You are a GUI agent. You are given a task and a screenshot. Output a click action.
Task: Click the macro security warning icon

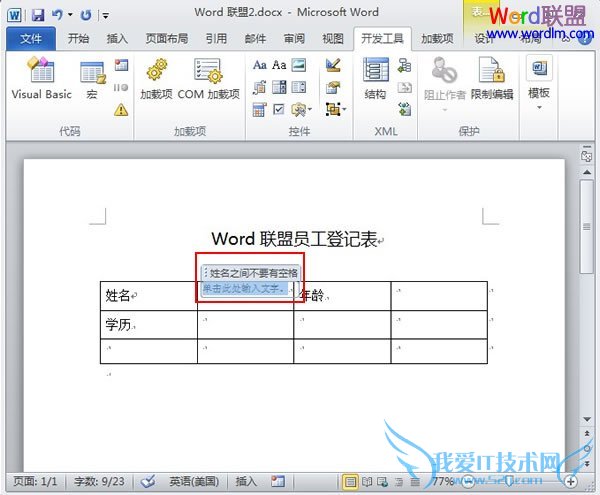[x=121, y=109]
